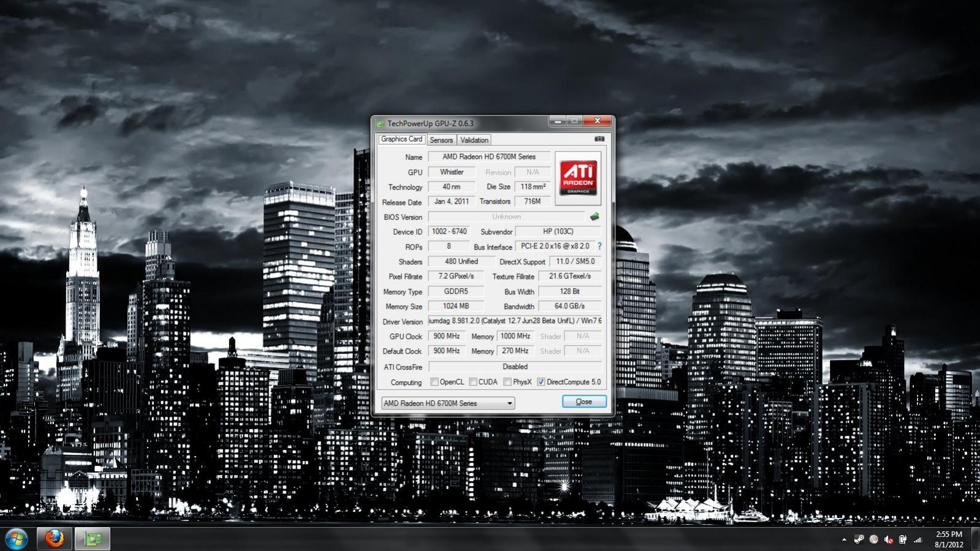This screenshot has height=551, width=980.
Task: Click the Release Date field Jan 4, 2011
Action: coord(452,202)
